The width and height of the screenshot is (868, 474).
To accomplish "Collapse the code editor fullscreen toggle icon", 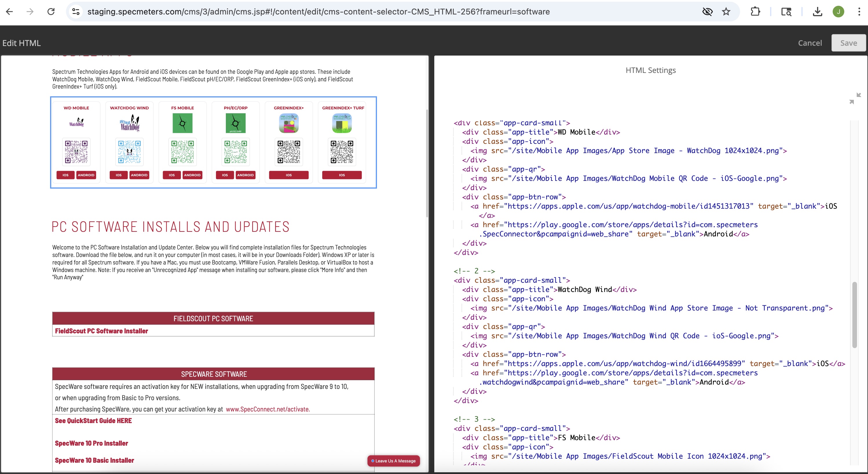I will click(855, 98).
